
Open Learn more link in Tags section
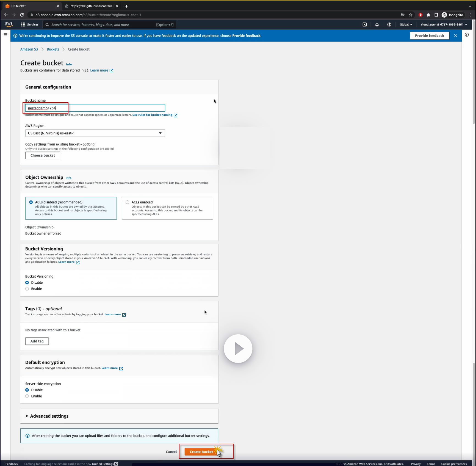point(115,315)
